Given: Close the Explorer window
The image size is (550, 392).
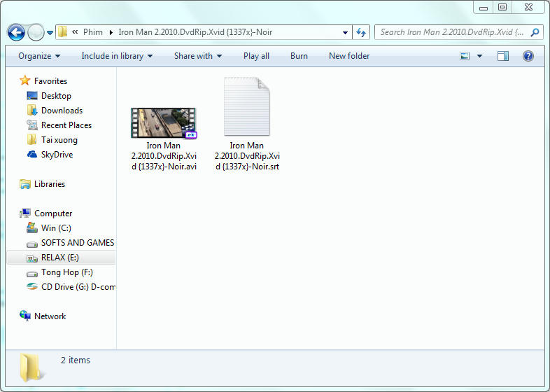Looking at the screenshot, I should [x=528, y=7].
